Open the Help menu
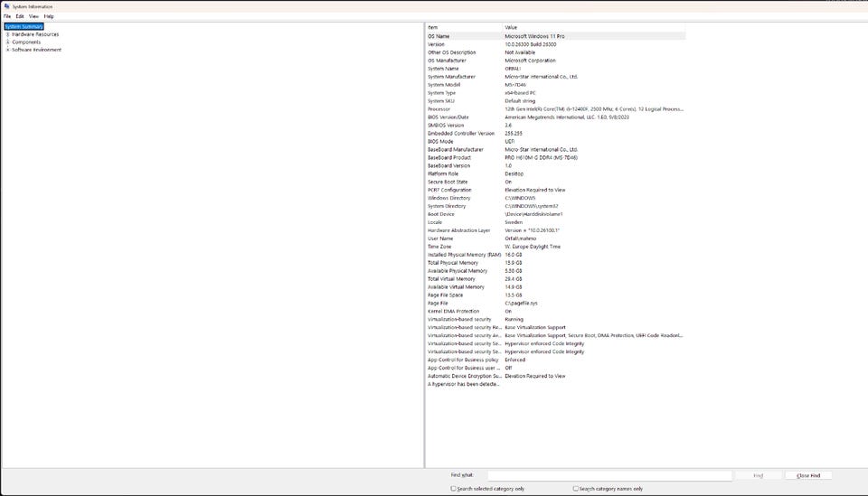Screen dimensions: 868x496 49,16
